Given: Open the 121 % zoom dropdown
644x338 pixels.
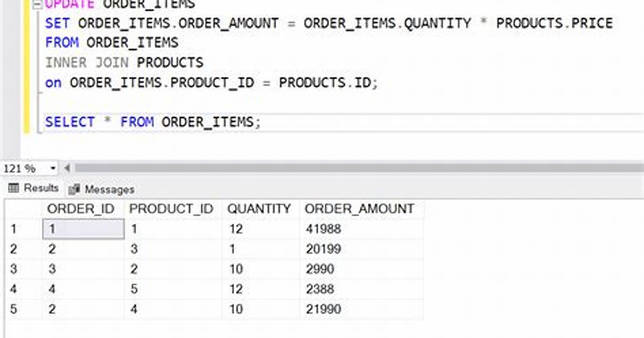Looking at the screenshot, I should click(x=53, y=168).
